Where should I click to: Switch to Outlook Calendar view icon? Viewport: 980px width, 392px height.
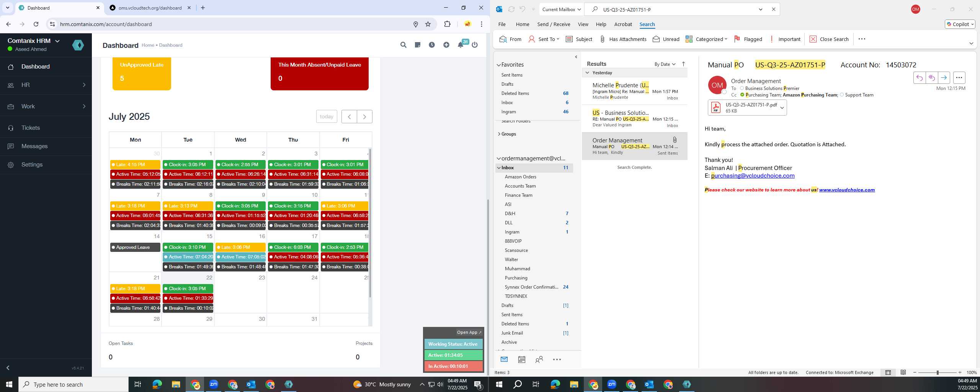point(521,359)
